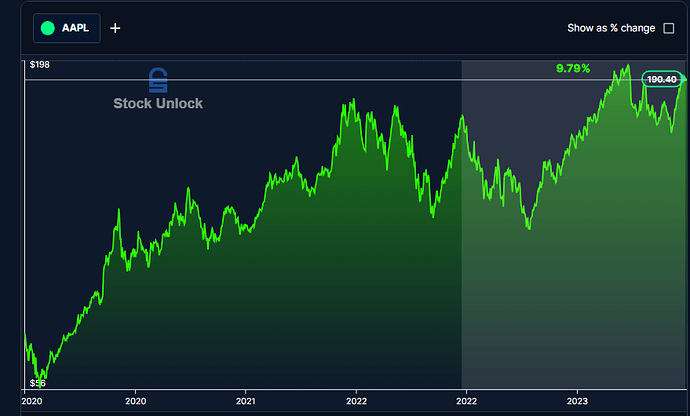Select the AAPL ticker chip
Screen dimensions: 690x416
point(67,28)
